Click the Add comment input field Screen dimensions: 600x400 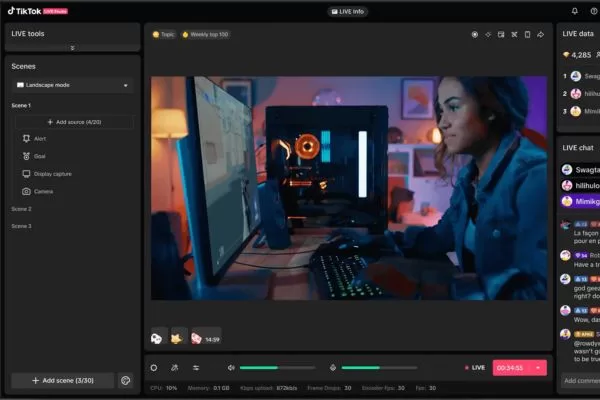tap(580, 380)
